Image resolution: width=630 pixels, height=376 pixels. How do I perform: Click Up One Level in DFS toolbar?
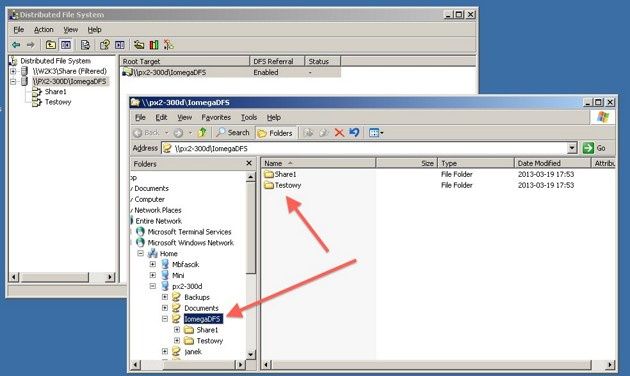pyautogui.click(x=51, y=45)
